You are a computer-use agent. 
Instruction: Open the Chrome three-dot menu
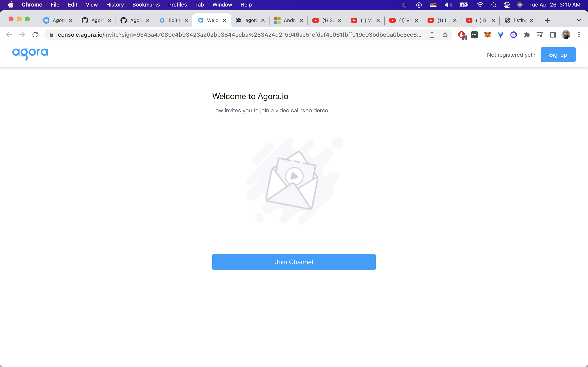click(x=579, y=35)
